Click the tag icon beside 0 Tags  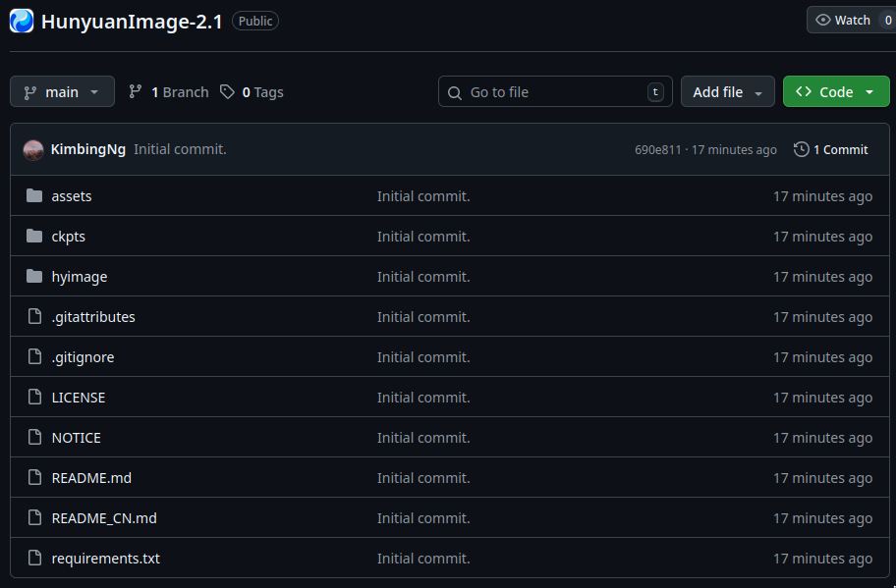(227, 92)
